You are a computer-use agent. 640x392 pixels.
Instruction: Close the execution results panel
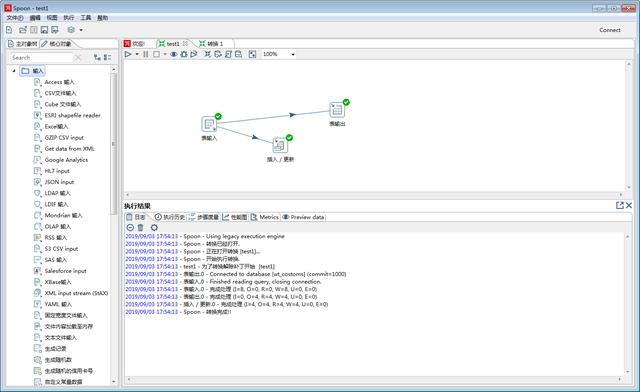click(629, 205)
